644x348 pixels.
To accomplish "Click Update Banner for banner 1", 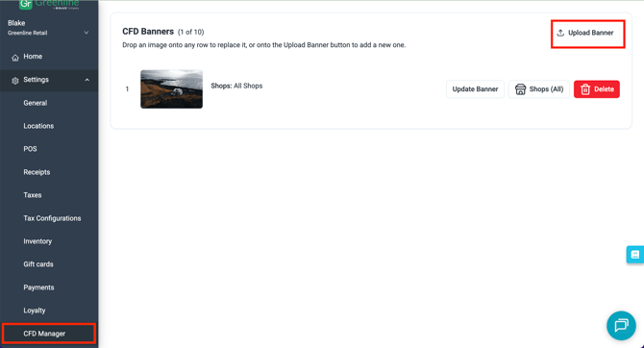I will 475,89.
